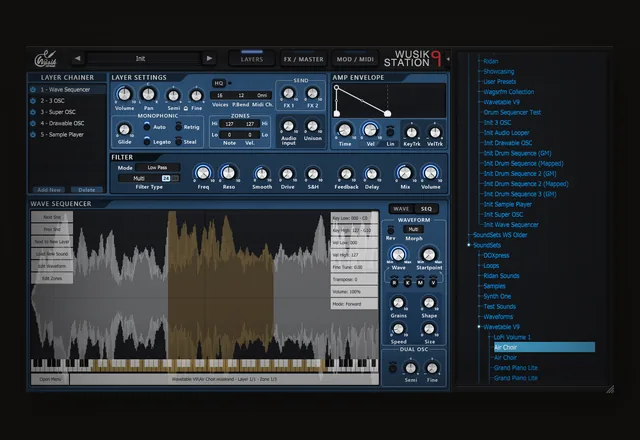
Task: Click the Edit Waveform button
Action: (52, 266)
